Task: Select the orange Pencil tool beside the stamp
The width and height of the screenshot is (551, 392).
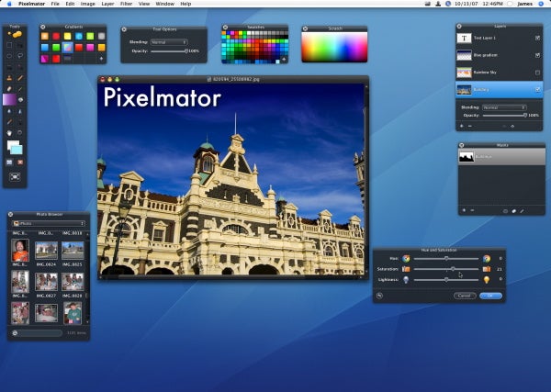Action: (20, 78)
